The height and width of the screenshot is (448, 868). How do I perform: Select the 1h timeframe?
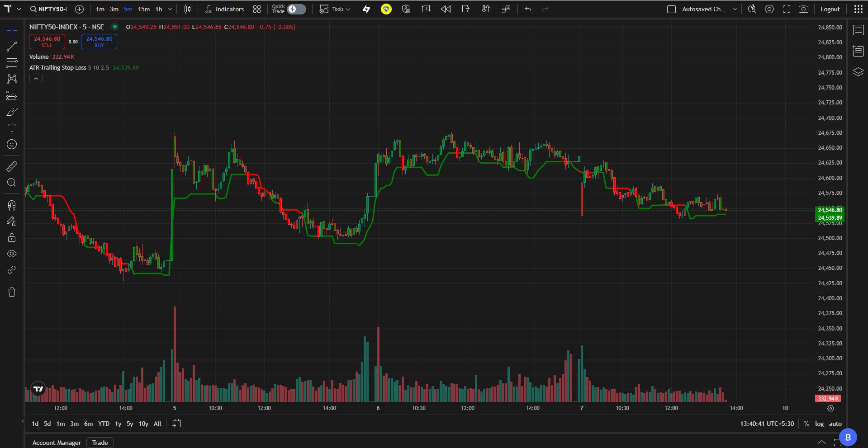pos(159,9)
